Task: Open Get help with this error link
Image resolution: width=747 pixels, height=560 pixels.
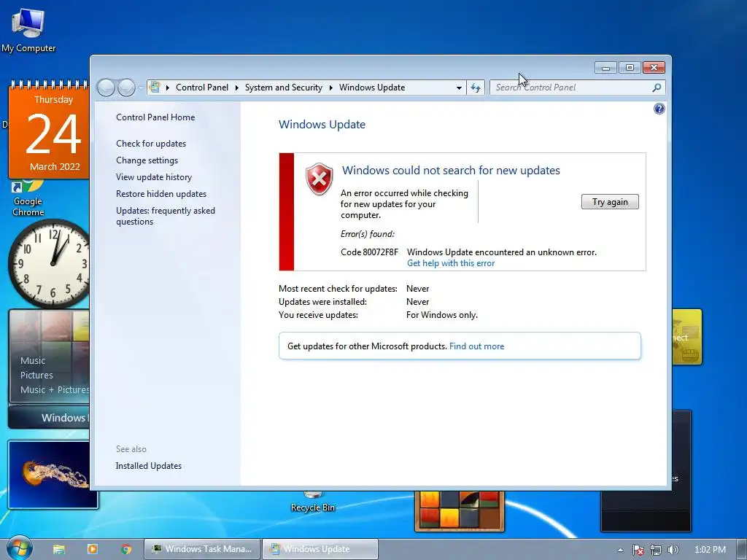Action: [x=451, y=263]
